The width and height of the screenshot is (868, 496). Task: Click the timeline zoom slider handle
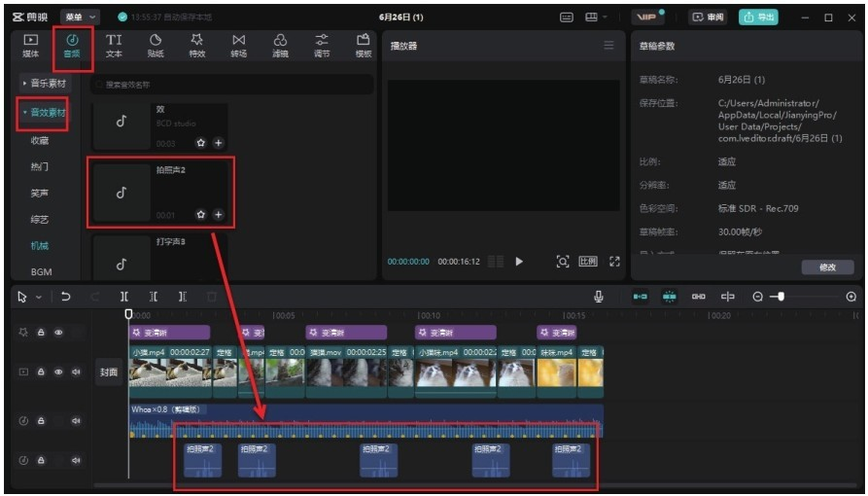781,297
